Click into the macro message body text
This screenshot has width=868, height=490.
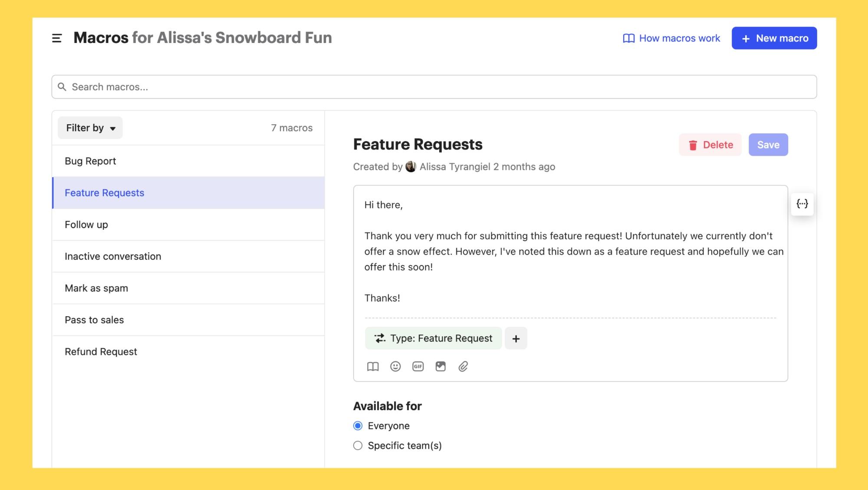click(x=574, y=252)
